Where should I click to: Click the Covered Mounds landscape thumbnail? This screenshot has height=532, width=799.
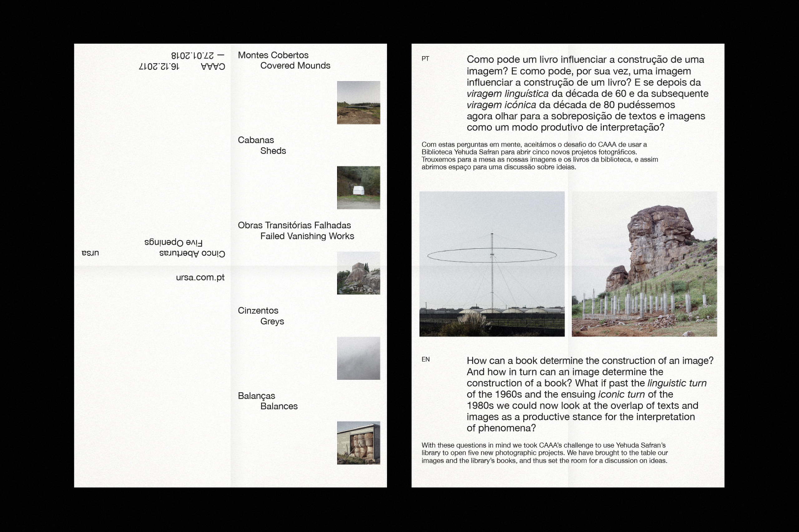pos(358,103)
